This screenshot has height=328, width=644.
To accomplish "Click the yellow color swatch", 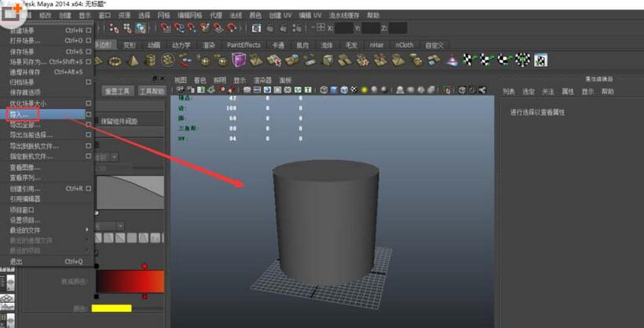I will [x=111, y=308].
